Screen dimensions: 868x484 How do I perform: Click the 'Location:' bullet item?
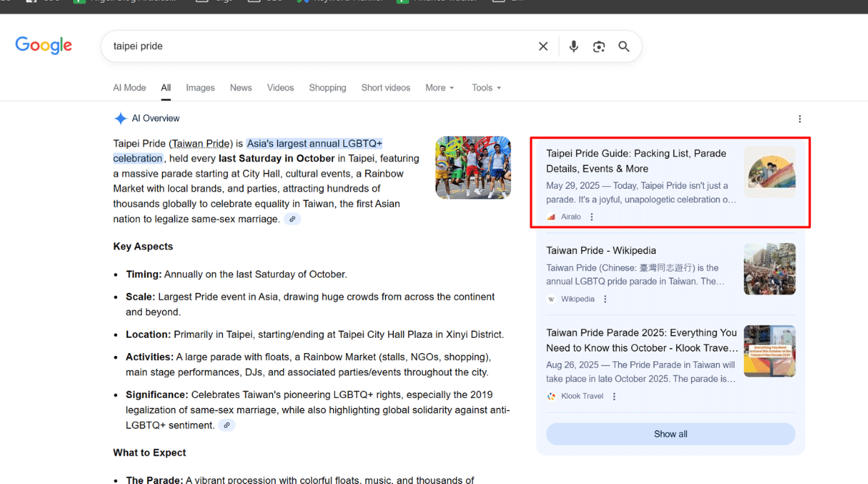[x=314, y=335]
